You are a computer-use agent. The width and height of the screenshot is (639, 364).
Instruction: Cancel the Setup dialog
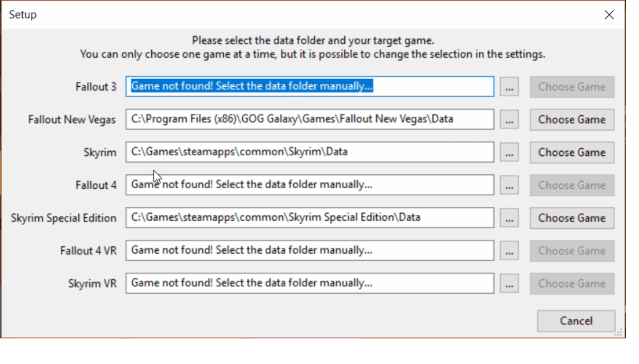[576, 321]
